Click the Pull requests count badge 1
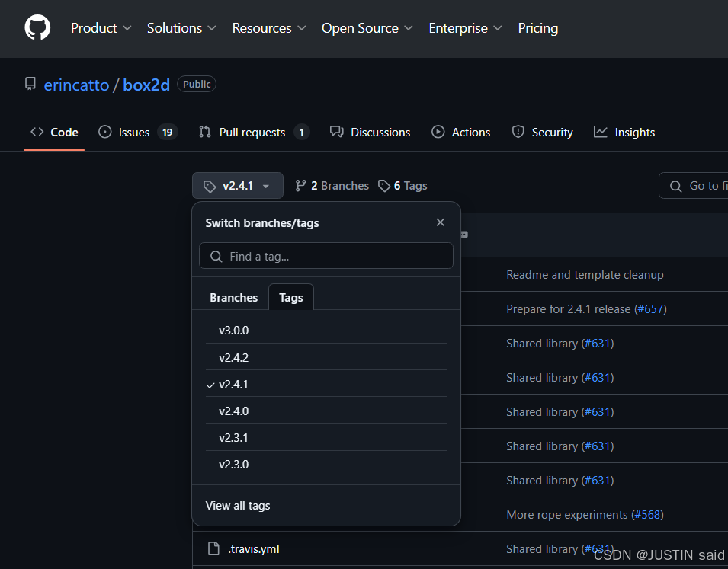The width and height of the screenshot is (728, 569). pyautogui.click(x=301, y=133)
